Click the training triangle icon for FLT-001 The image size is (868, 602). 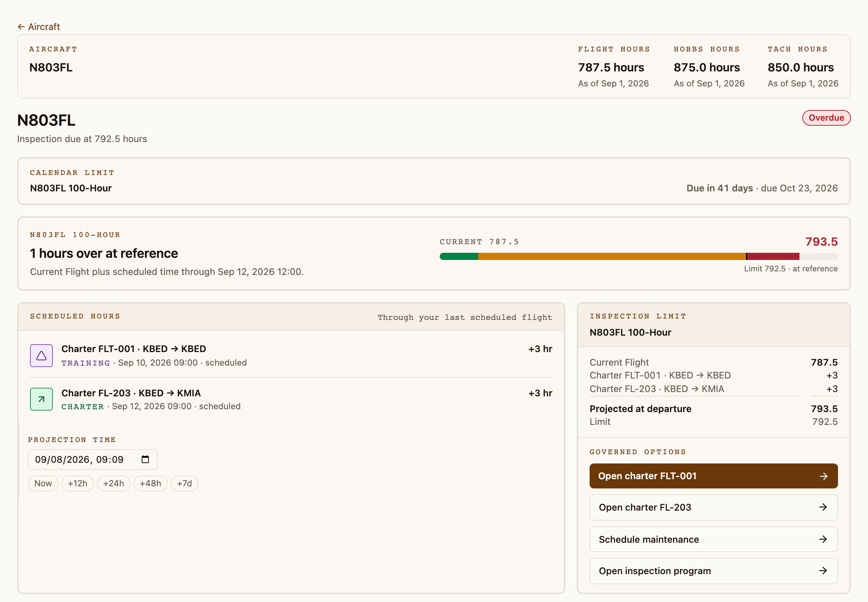(x=41, y=355)
